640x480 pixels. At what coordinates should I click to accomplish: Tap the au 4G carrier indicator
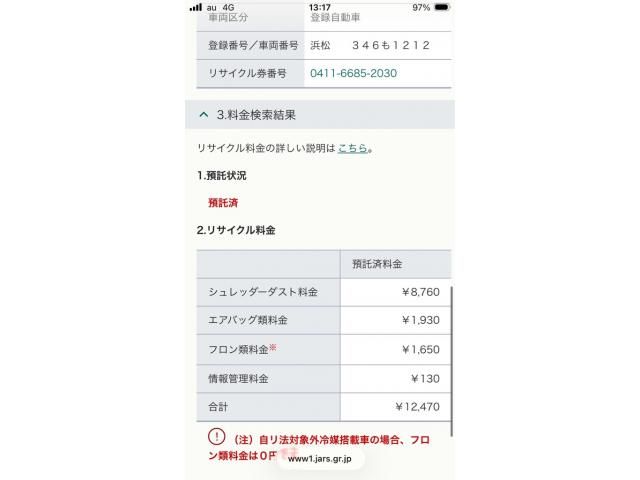(x=220, y=7)
